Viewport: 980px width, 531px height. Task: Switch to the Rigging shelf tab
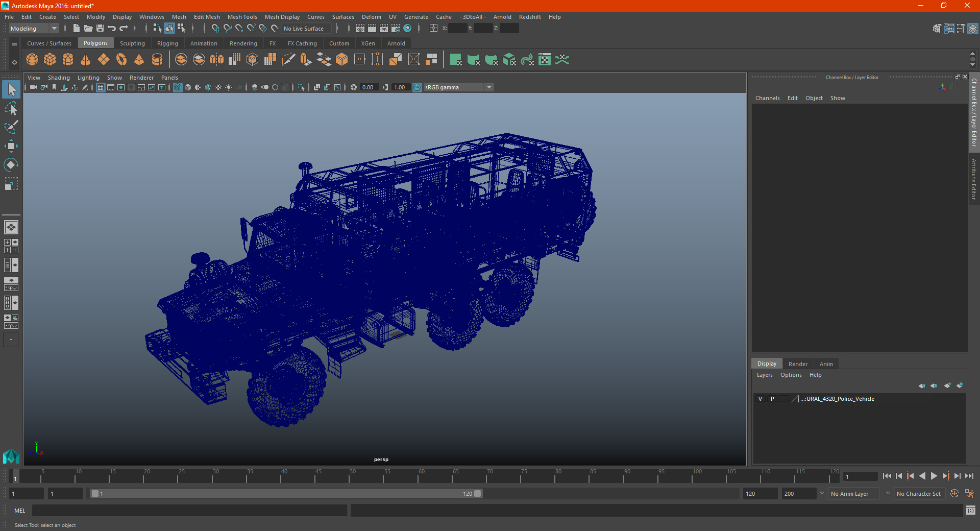[167, 43]
